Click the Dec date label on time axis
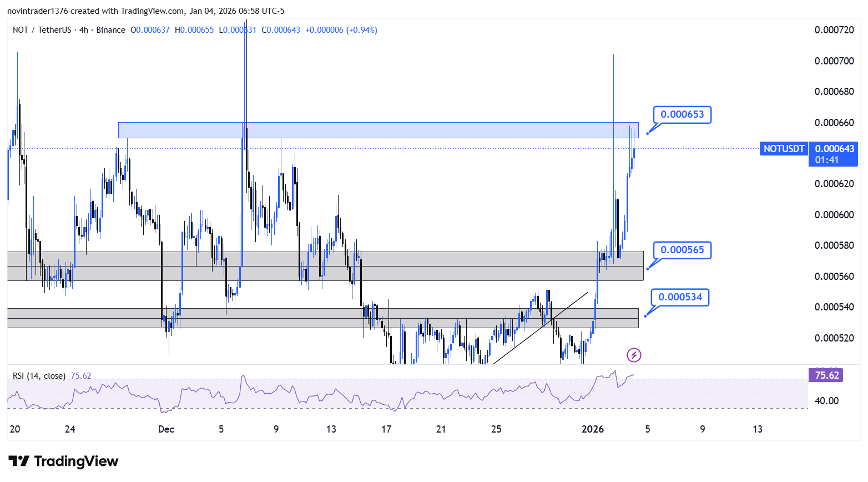The height and width of the screenshot is (482, 868). (166, 429)
